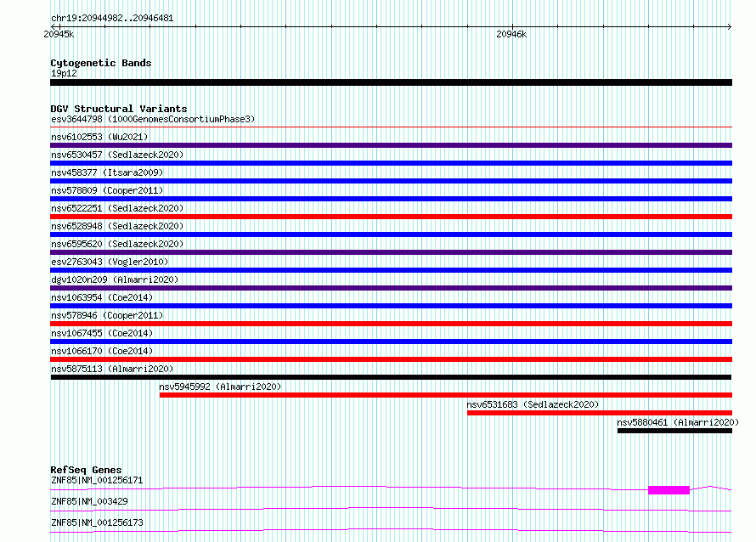Viewport: 756px width, 542px height.
Task: Open esv2763043 (Vogler2010) label
Action: [x=110, y=262]
